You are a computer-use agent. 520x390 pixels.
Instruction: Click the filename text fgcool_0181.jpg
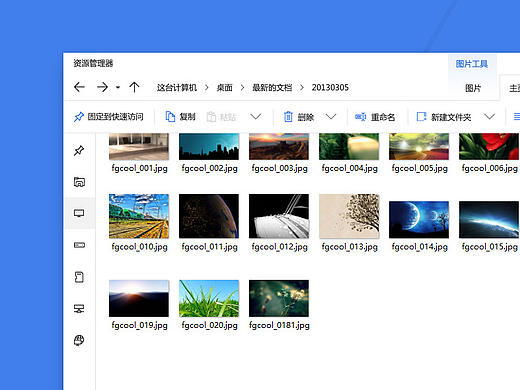279,325
